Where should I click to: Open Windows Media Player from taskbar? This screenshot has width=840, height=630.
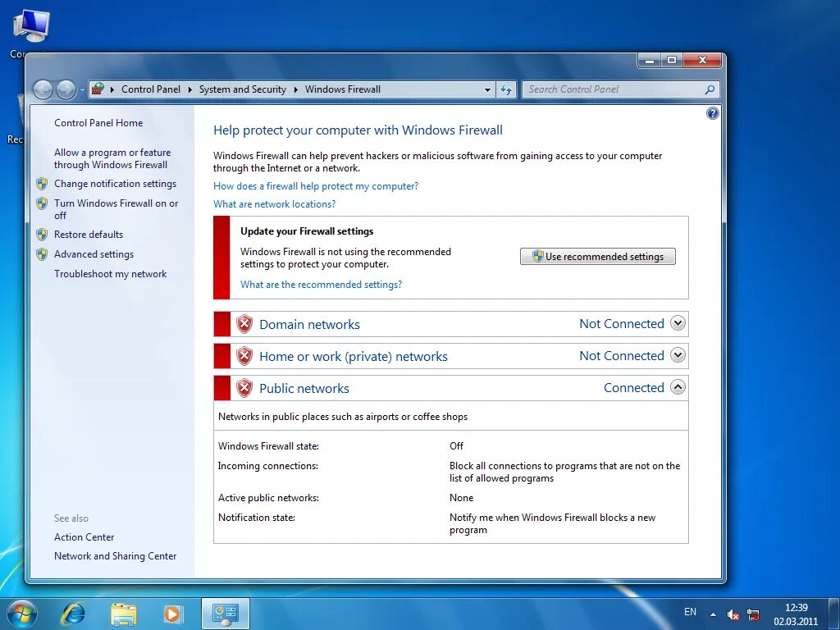pos(173,614)
